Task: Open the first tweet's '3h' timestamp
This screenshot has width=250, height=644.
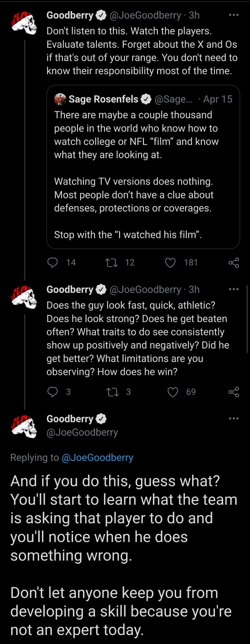Action: (x=194, y=15)
